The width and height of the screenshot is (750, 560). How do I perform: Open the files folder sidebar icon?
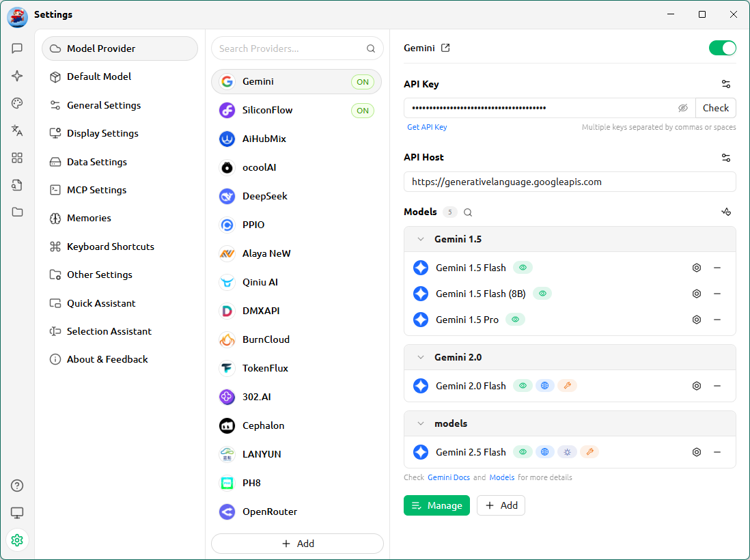point(17,212)
